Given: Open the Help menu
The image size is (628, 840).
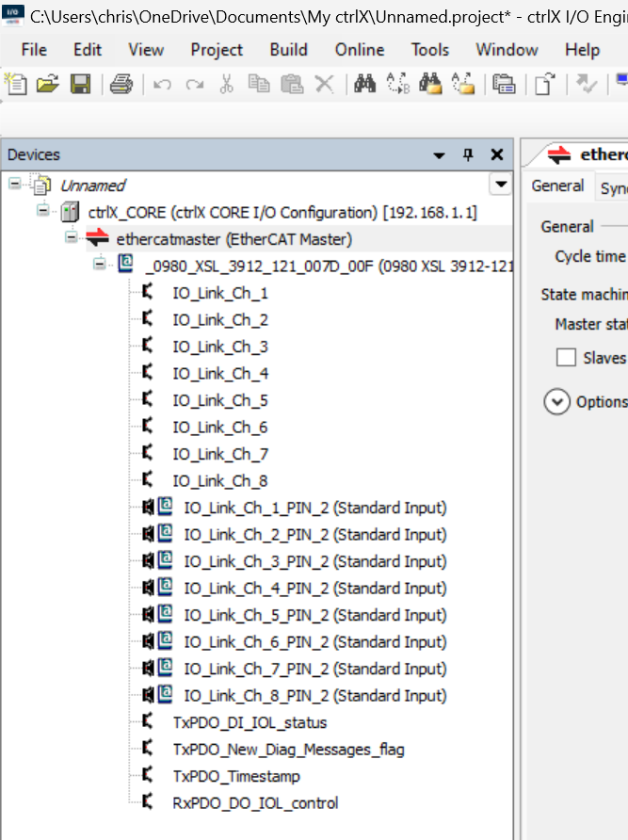Looking at the screenshot, I should [582, 50].
